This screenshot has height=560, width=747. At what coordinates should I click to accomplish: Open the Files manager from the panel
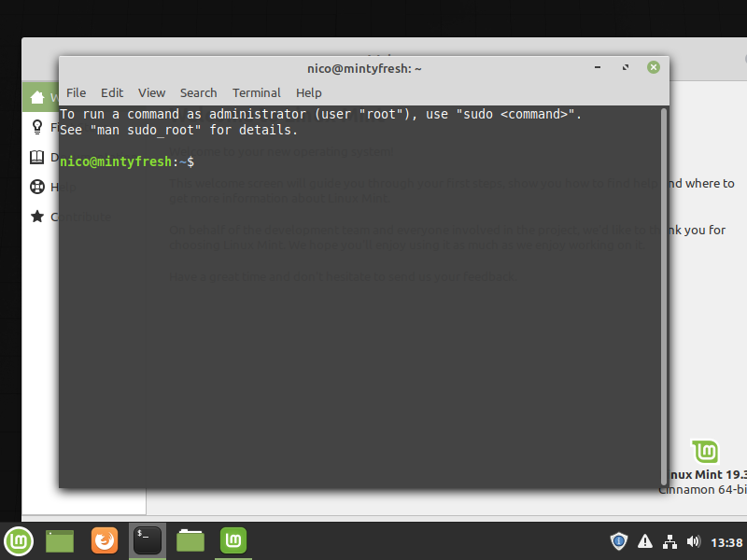point(190,541)
